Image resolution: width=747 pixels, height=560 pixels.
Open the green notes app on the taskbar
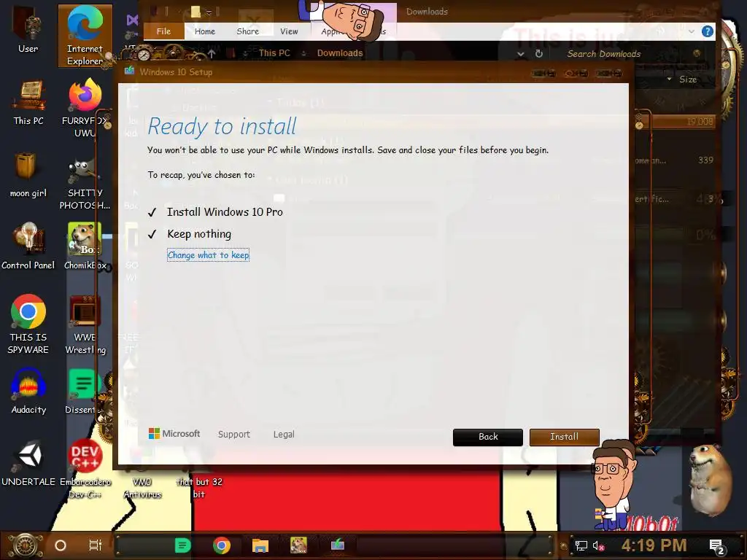[183, 545]
